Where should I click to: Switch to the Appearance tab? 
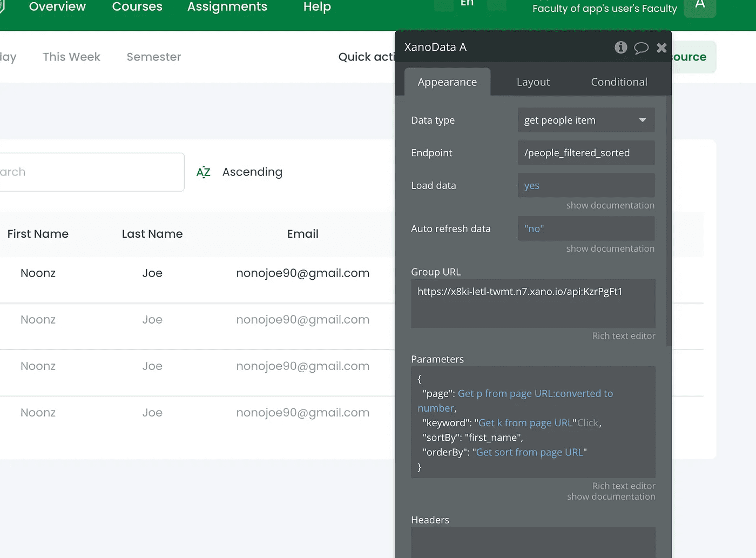(x=447, y=82)
